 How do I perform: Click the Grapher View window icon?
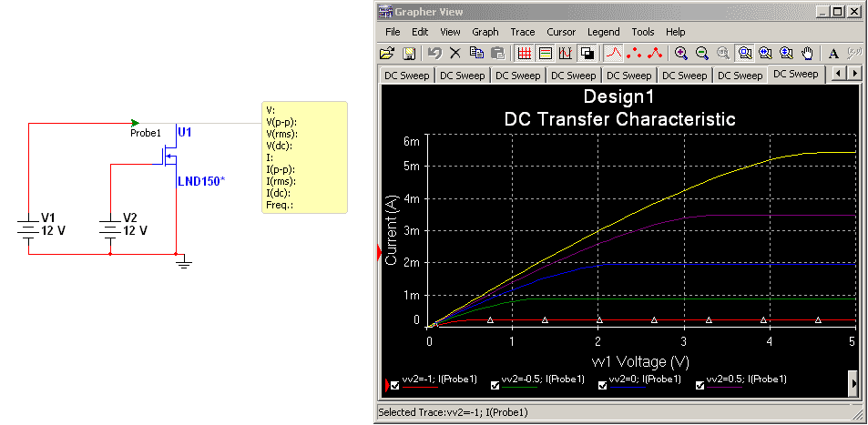[384, 11]
